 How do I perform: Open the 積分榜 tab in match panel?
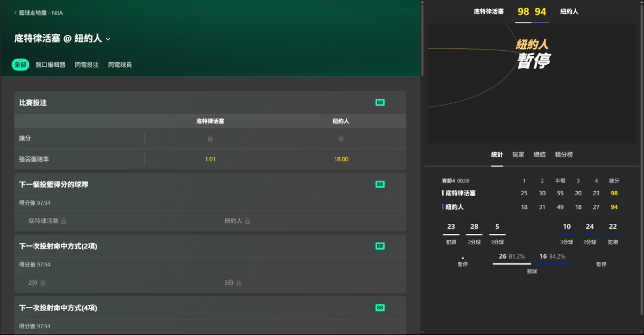click(x=564, y=155)
